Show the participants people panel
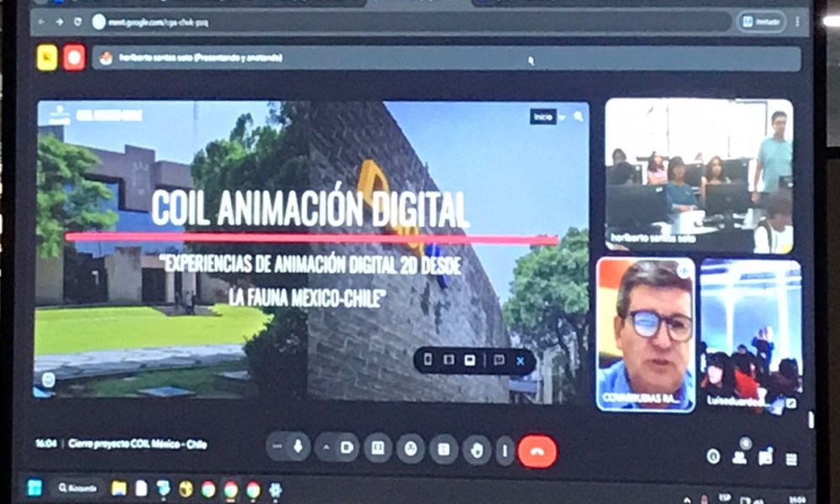Screen dimensions: 840x504 (739, 456)
